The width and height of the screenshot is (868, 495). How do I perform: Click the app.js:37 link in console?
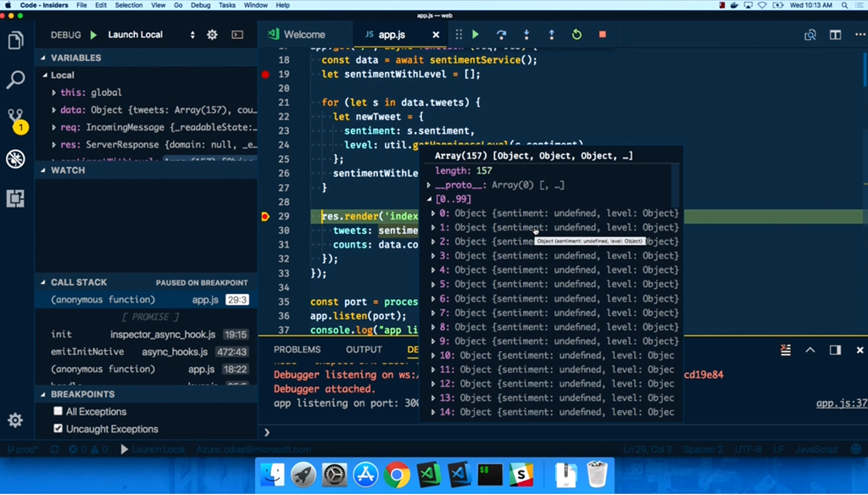(x=841, y=403)
